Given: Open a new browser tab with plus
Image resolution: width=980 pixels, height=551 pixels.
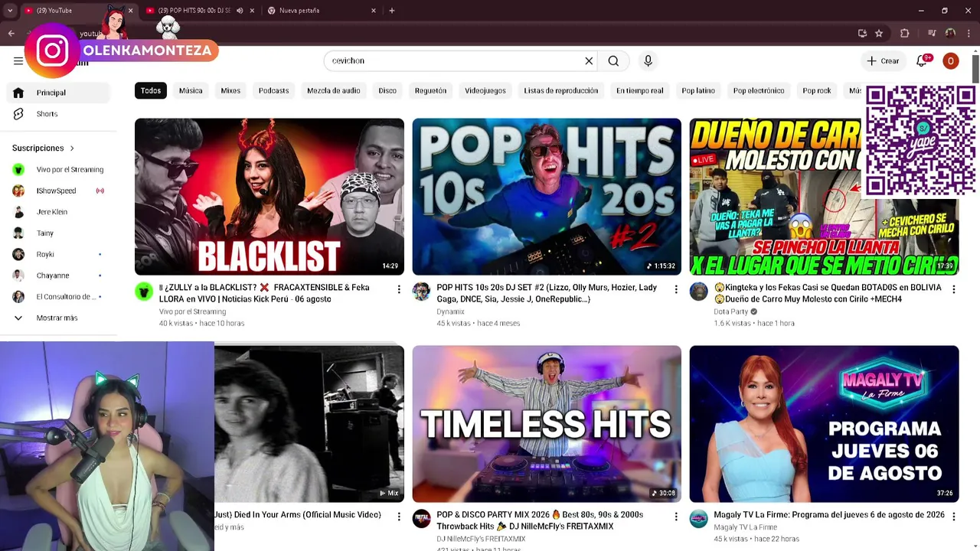Looking at the screenshot, I should pyautogui.click(x=392, y=11).
